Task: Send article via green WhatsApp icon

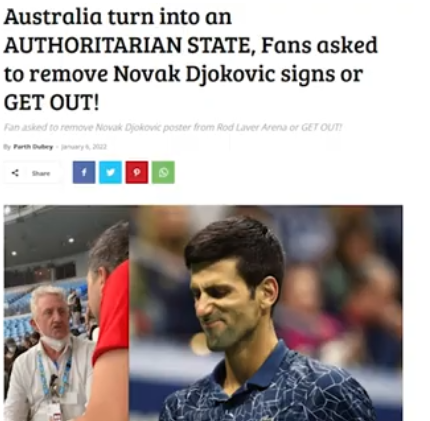Action: click(x=163, y=172)
